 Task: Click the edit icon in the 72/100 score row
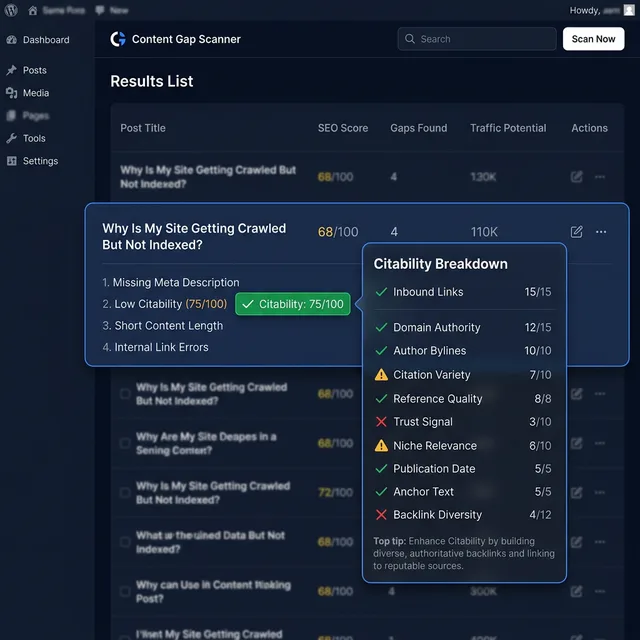pos(576,493)
